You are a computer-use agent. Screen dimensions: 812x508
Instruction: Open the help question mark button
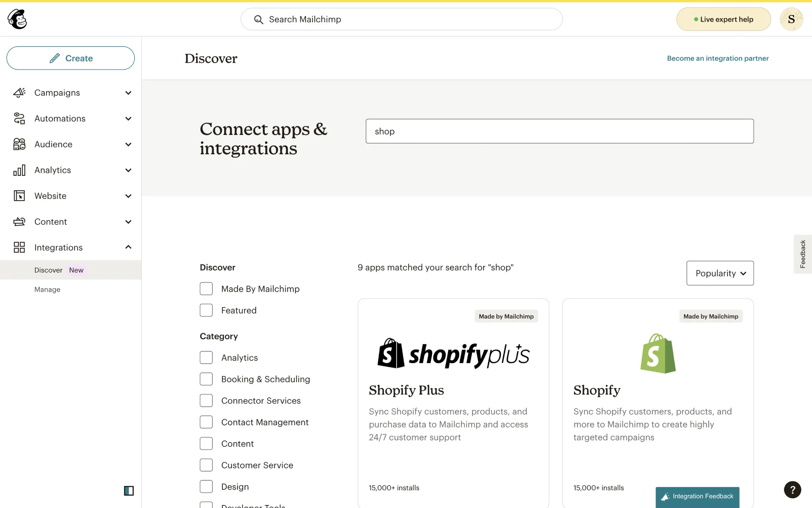coord(792,490)
